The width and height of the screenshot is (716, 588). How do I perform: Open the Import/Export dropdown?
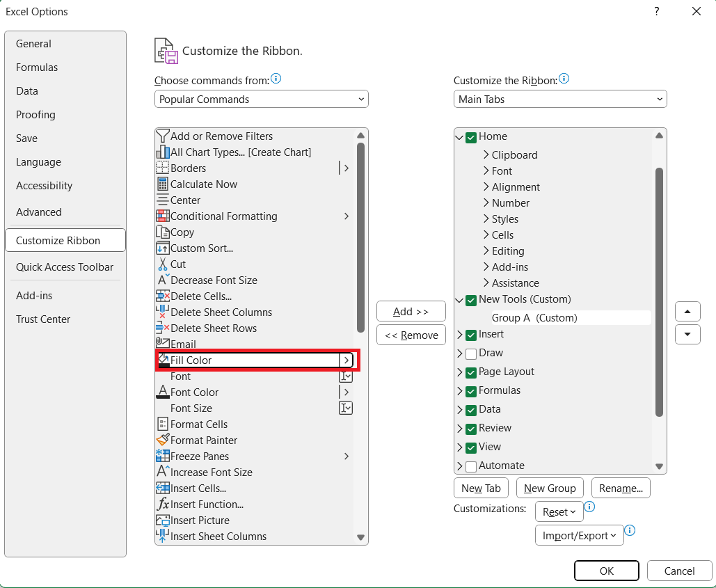(x=579, y=535)
